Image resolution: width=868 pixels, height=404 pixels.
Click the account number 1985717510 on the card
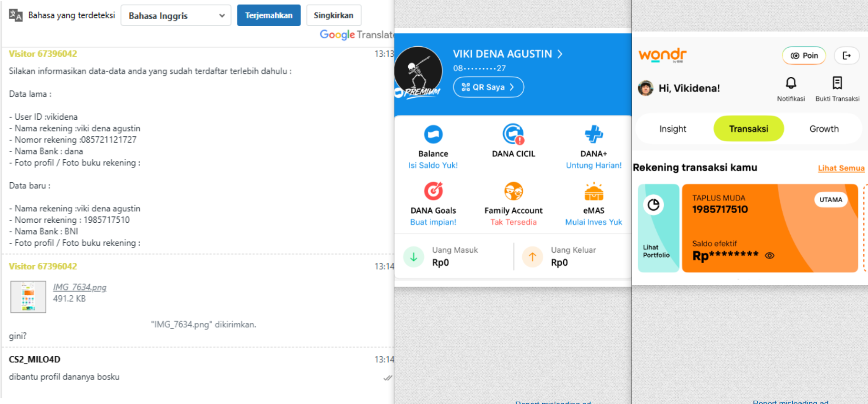pos(720,209)
